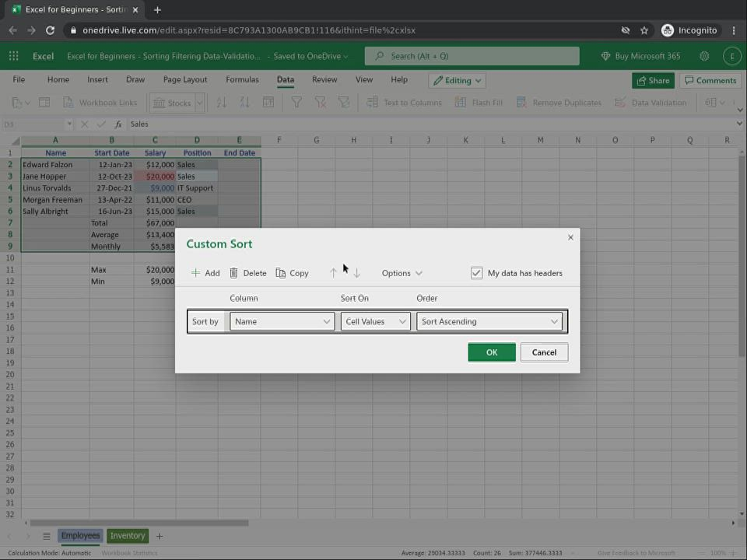Image resolution: width=747 pixels, height=560 pixels.
Task: Reload the page in browser
Action: coord(50,30)
